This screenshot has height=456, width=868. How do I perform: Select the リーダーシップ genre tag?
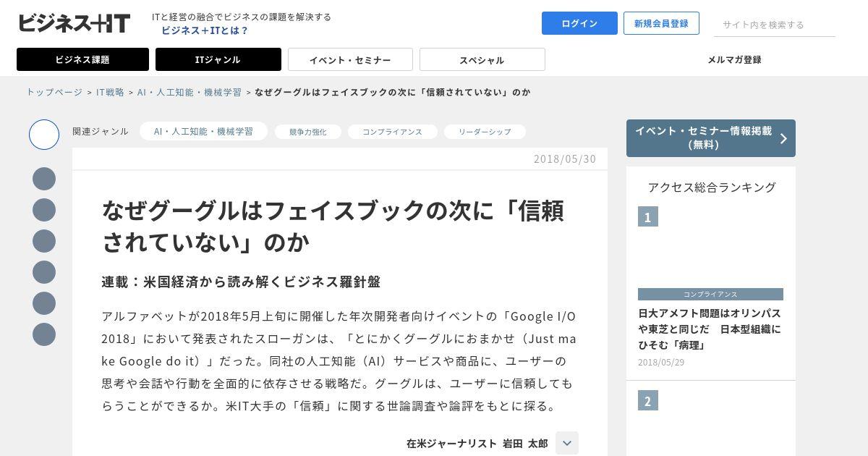click(485, 132)
